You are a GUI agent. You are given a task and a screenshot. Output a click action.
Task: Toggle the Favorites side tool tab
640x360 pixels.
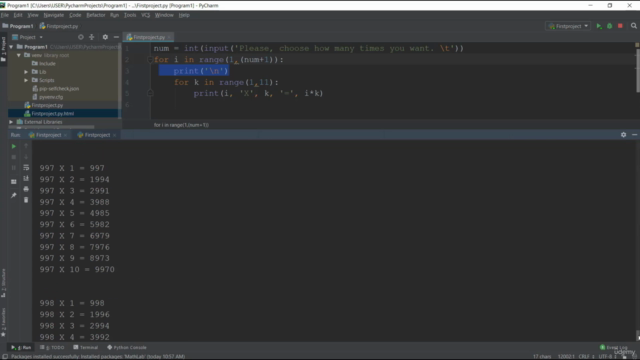click(4, 322)
